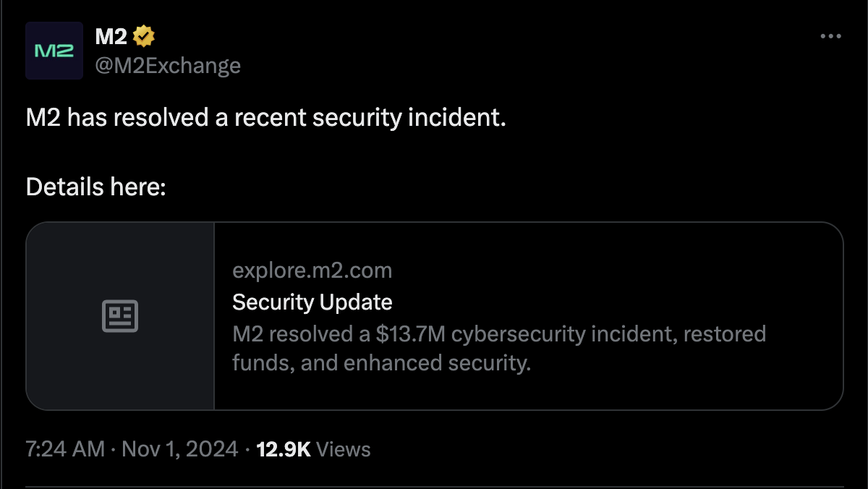Click the explore.m2.com domain text
Screen dimensions: 868x489
(x=312, y=271)
